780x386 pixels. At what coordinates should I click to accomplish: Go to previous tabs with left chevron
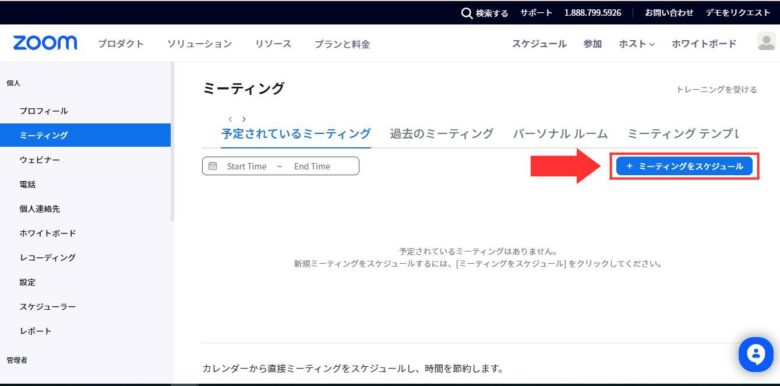coord(230,119)
